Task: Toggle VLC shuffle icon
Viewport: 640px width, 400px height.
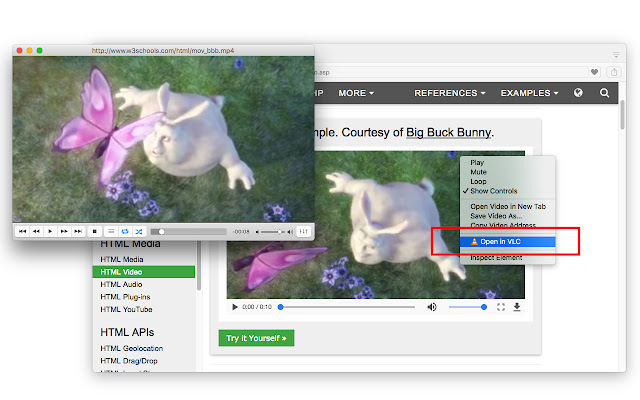Action: 139,231
